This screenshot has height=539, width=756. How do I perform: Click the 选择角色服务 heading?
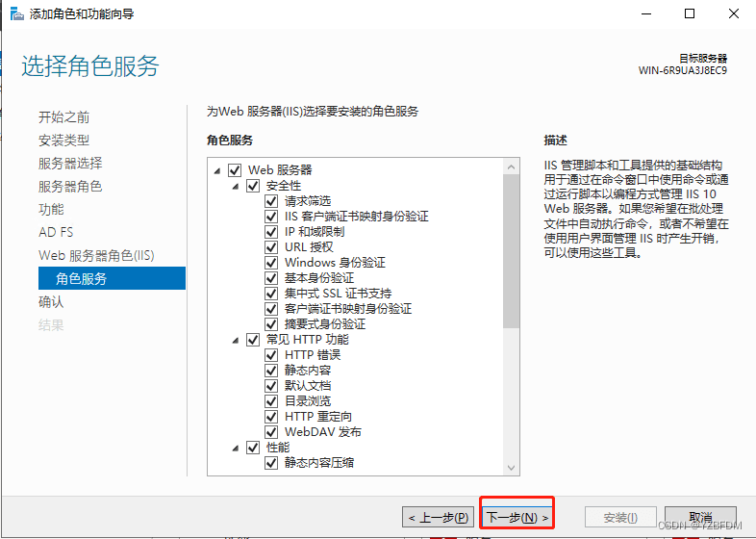(90, 66)
